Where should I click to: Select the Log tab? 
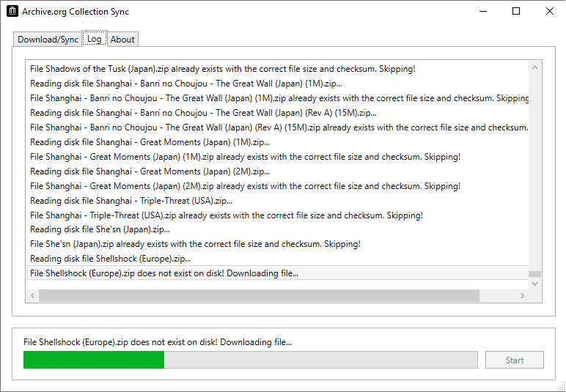click(x=95, y=39)
